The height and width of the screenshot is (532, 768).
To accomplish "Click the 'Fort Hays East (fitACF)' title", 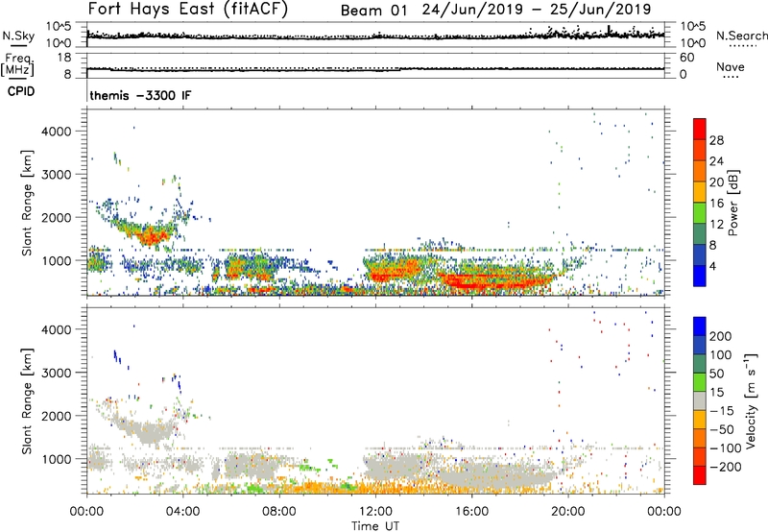I will click(x=188, y=10).
